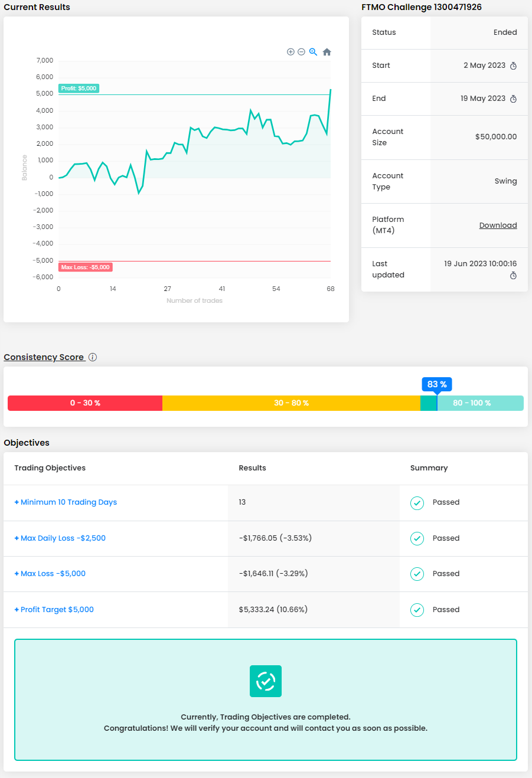The width and height of the screenshot is (532, 778).
Task: Click the Profit: $5,000 chart label
Action: coord(79,89)
